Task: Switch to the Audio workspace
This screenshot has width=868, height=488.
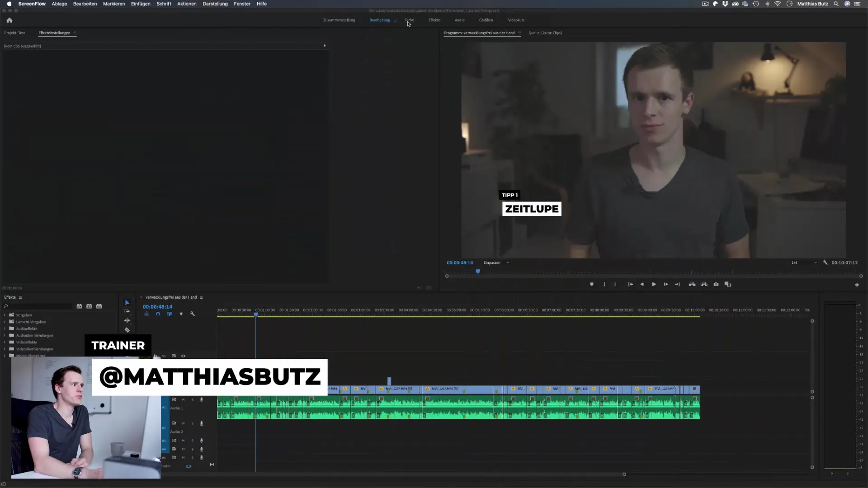Action: tap(459, 20)
